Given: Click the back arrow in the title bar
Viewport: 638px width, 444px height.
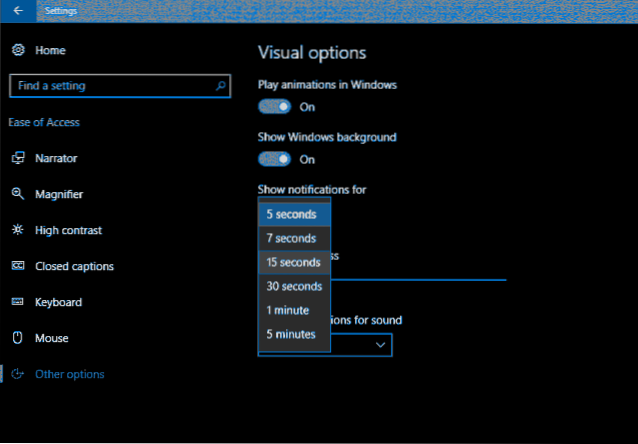Looking at the screenshot, I should click(17, 12).
